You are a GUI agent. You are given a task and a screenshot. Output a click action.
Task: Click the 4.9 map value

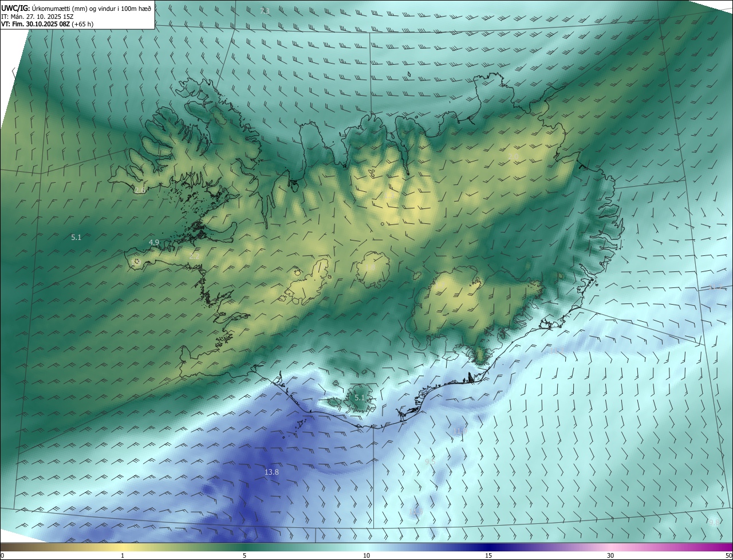(x=154, y=243)
